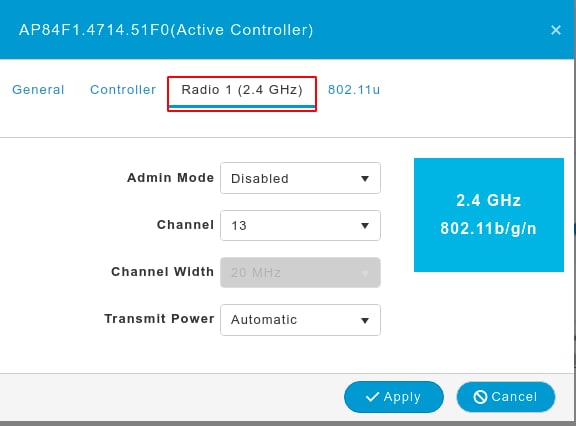This screenshot has height=426, width=576.
Task: Click the Transmit Power label
Action: pos(159,319)
